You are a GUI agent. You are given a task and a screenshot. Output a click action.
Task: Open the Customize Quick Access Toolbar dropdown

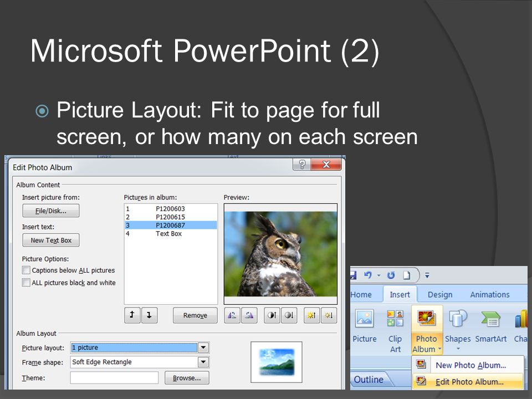[427, 275]
